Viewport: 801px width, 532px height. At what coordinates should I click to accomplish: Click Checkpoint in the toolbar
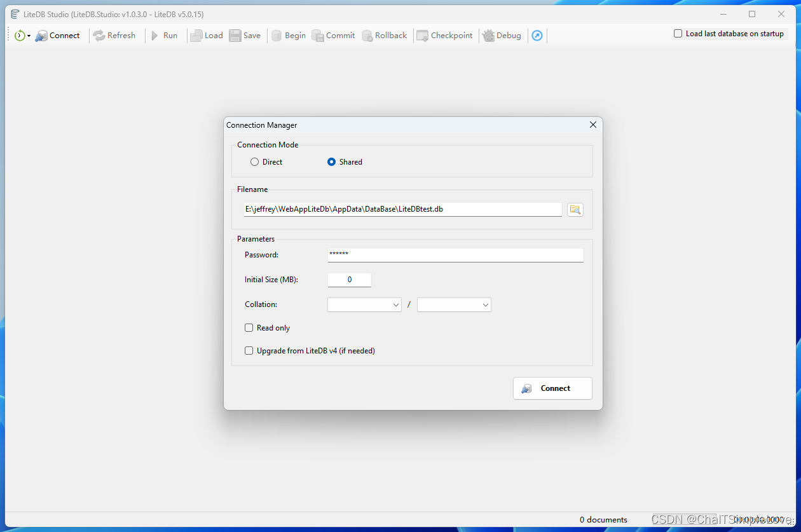[444, 36]
